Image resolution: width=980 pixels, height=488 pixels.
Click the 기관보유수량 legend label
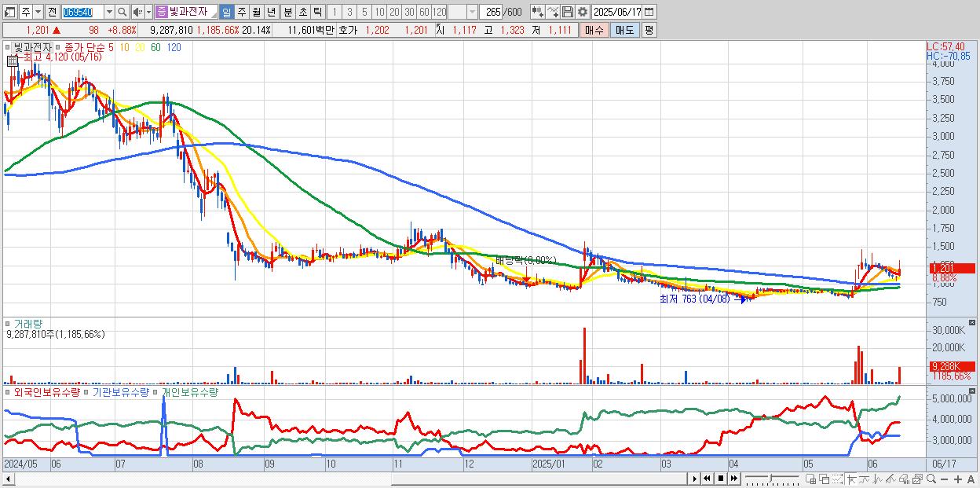(x=120, y=391)
